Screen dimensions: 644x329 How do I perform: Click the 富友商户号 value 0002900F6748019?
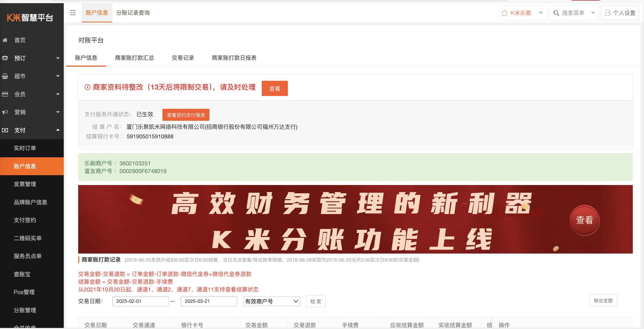pos(143,171)
